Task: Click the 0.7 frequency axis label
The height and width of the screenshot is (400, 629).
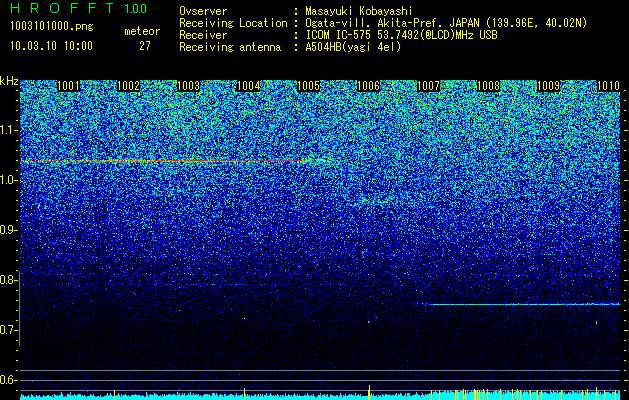Action: pos(9,330)
